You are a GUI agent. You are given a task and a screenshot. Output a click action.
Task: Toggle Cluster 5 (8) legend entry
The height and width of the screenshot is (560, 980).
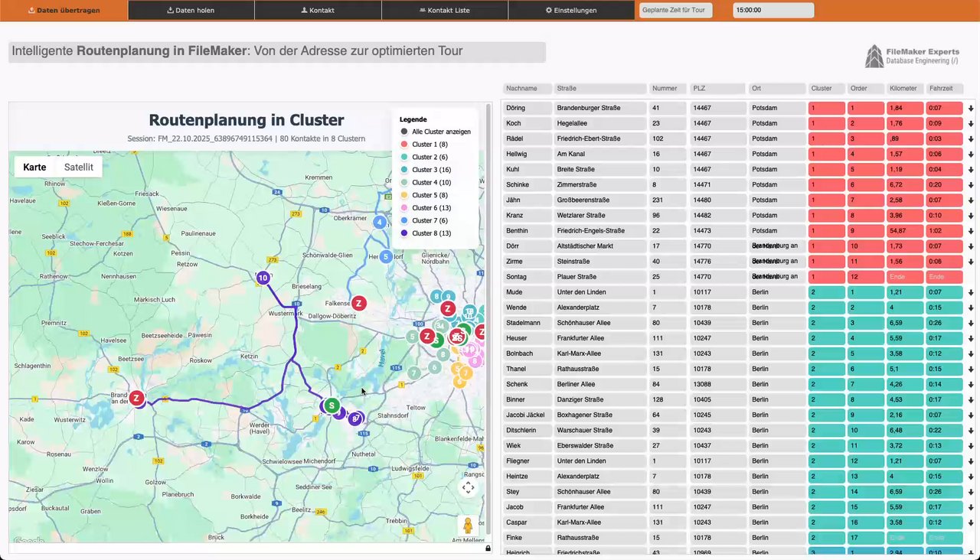click(429, 195)
